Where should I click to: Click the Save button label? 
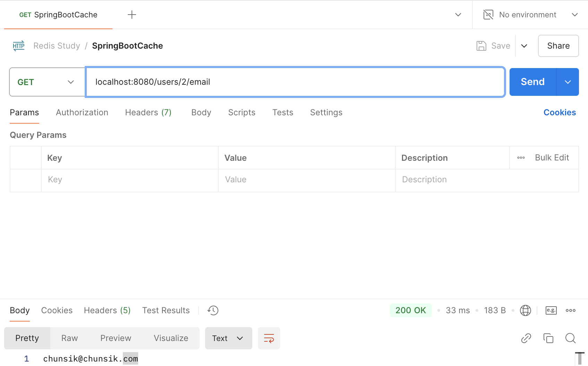[501, 46]
